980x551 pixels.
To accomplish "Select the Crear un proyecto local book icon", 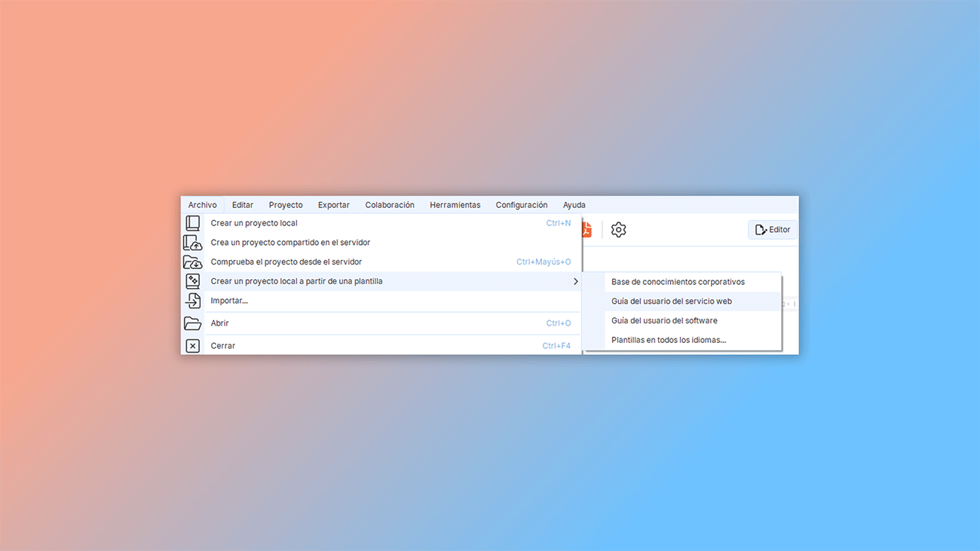I will [193, 222].
